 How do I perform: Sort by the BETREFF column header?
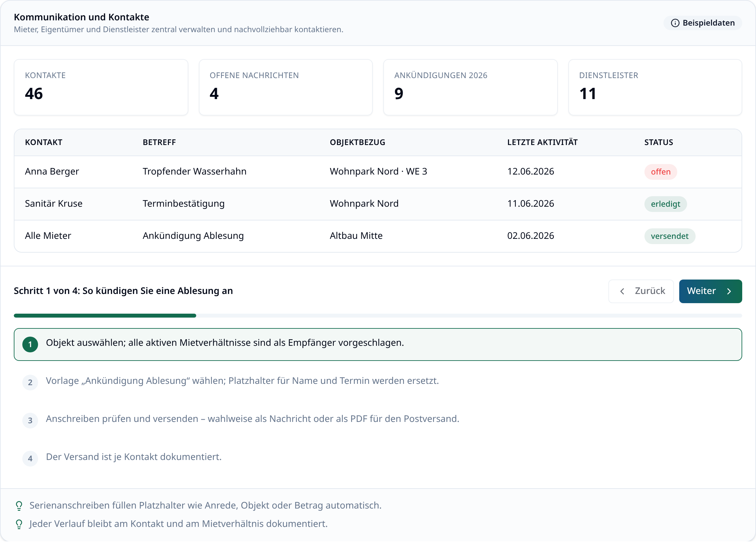pos(159,142)
